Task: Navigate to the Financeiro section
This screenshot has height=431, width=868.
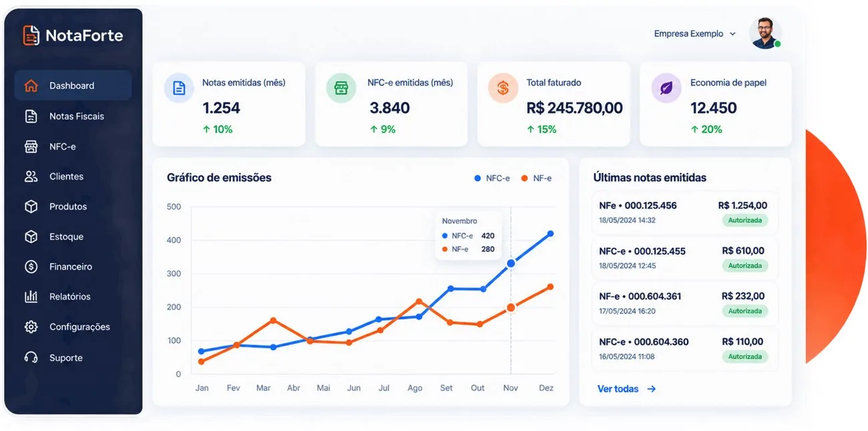Action: point(73,267)
